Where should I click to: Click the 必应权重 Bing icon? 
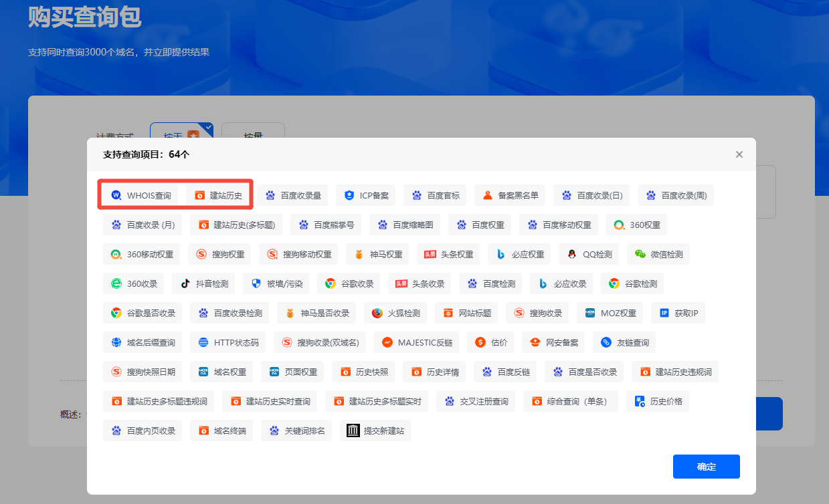point(500,254)
